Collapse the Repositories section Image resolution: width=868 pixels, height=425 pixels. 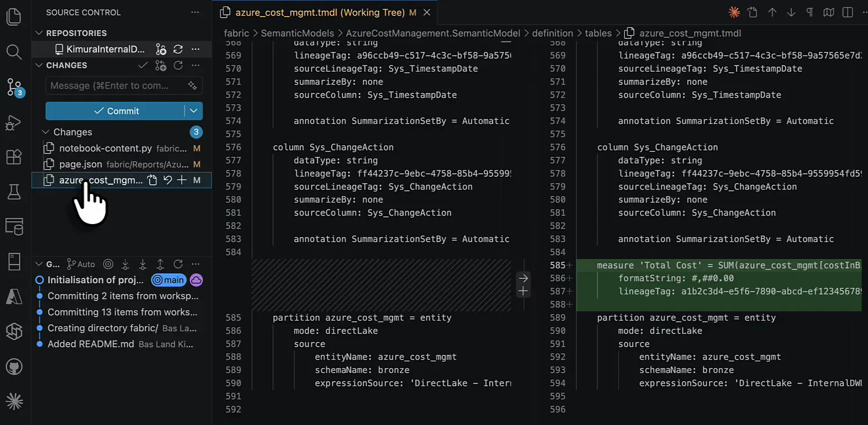point(39,33)
